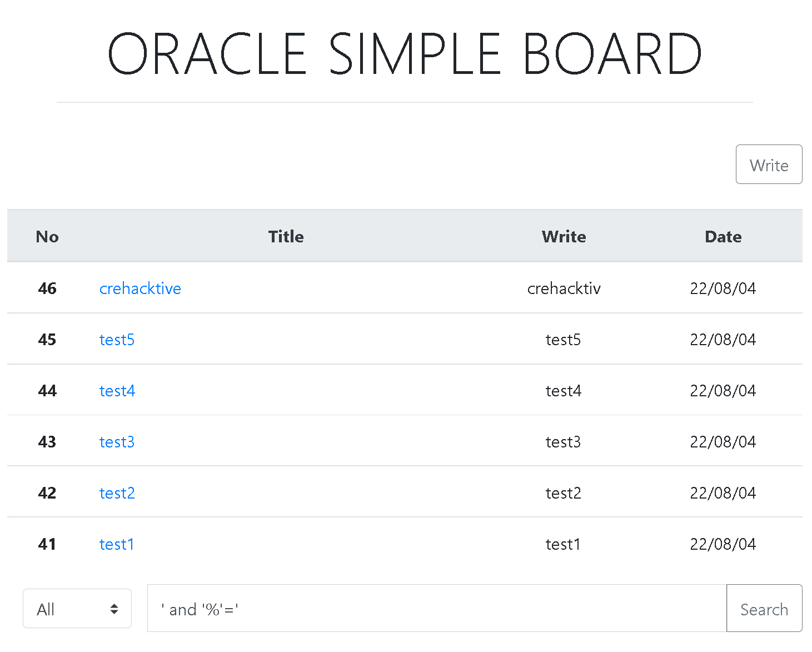Viewport: 812px width, 652px height.
Task: Click post number 46
Action: pyautogui.click(x=47, y=288)
